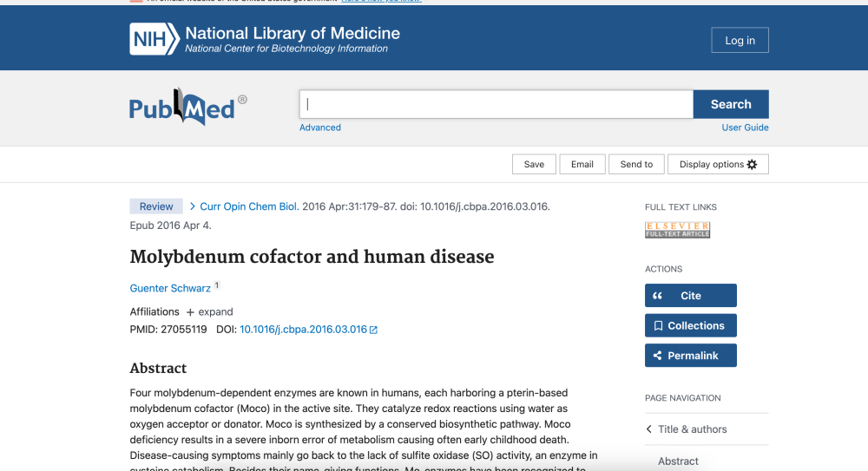Click in the PubMed search field
The width and height of the screenshot is (868, 471).
(x=496, y=104)
